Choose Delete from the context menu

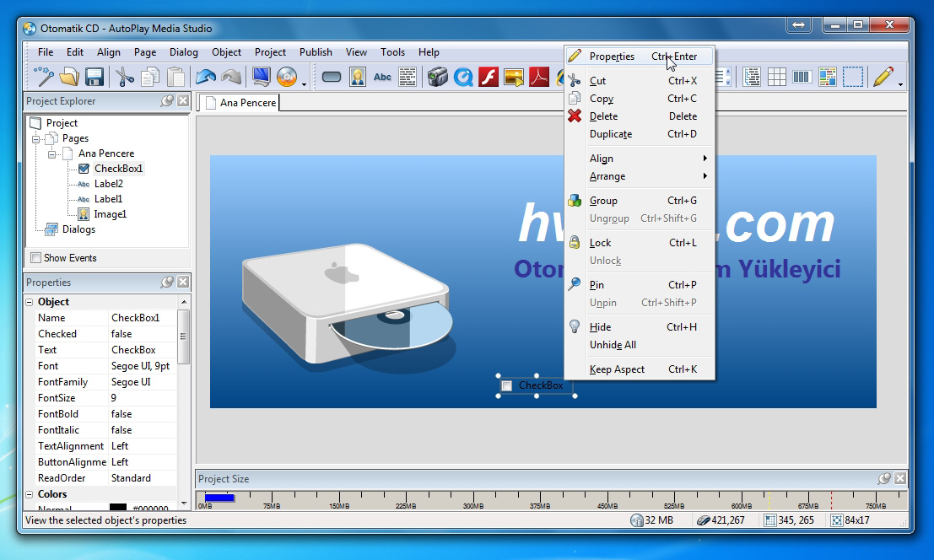(640, 116)
